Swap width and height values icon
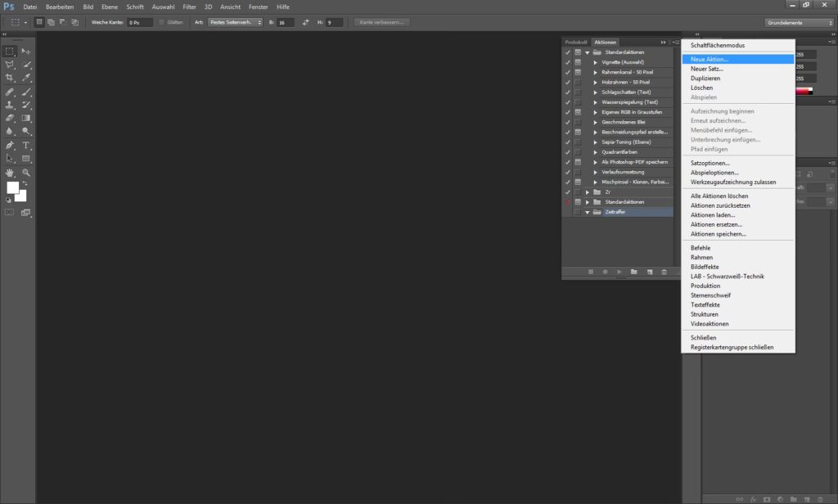The width and height of the screenshot is (838, 504). (x=306, y=22)
